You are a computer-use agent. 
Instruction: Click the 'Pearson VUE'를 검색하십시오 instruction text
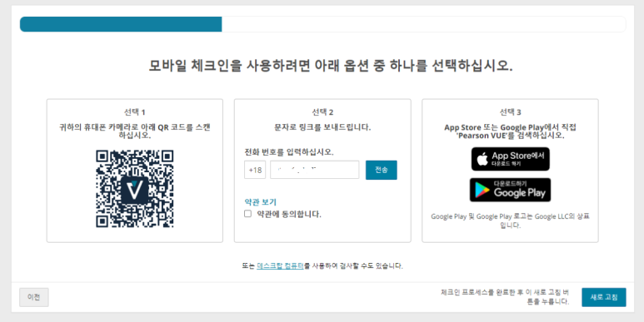(510, 131)
